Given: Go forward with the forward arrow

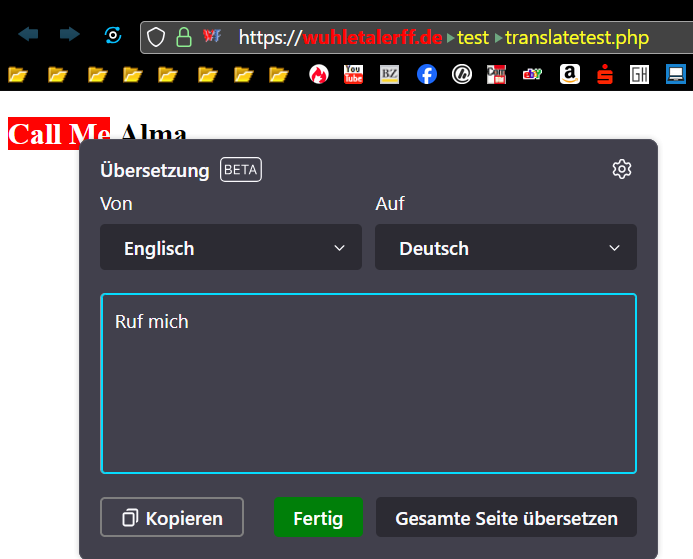Looking at the screenshot, I should [69, 34].
